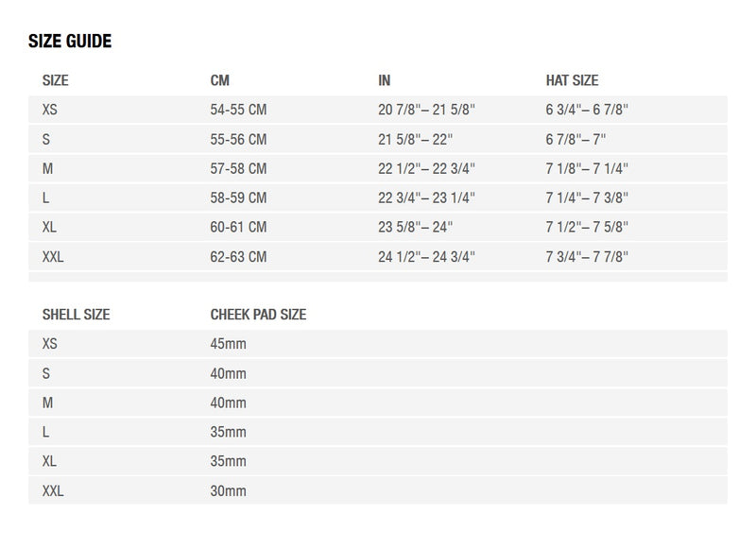Image resolution: width=756 pixels, height=549 pixels.
Task: Click the 20 7/8"– 21 5/8" inch value
Action: tap(426, 110)
